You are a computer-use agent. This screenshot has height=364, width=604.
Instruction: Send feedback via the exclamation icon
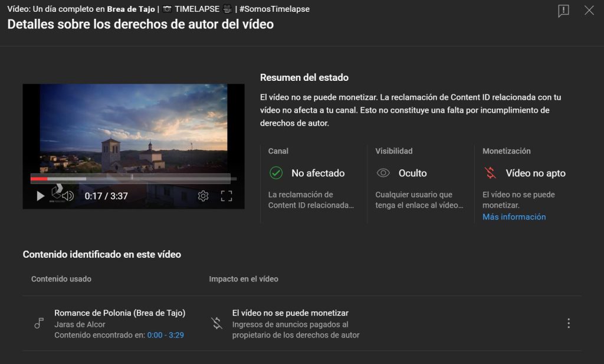pyautogui.click(x=563, y=11)
